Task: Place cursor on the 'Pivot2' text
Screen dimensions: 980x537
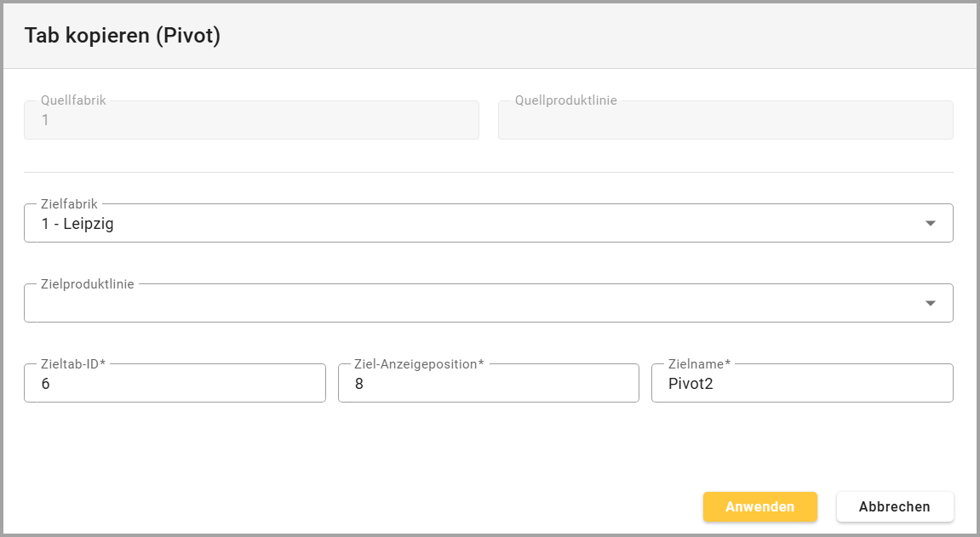Action: pos(690,384)
